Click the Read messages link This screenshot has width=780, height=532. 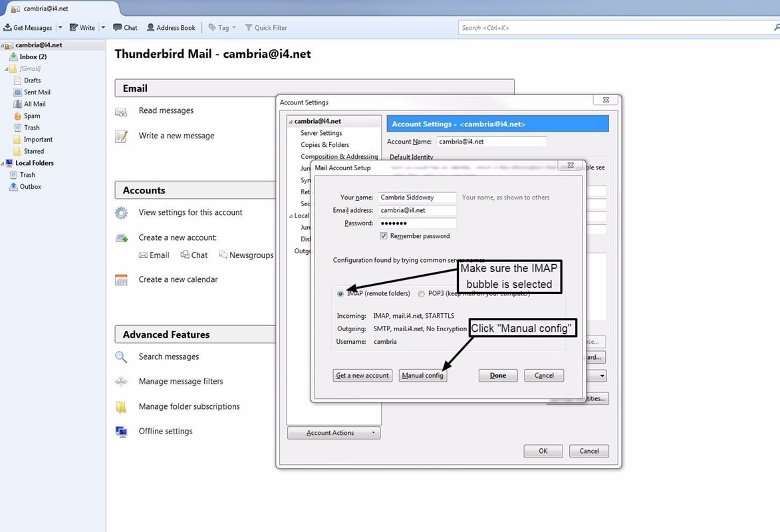[166, 110]
